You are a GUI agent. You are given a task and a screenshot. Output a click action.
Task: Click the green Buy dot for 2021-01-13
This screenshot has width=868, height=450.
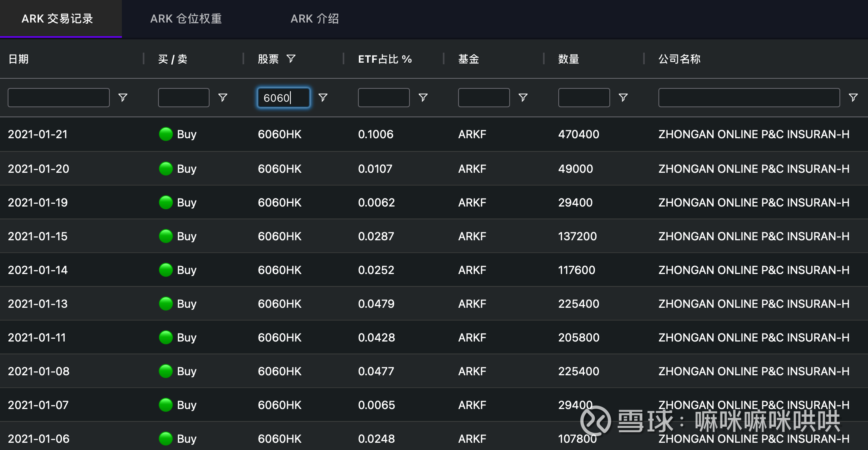click(166, 304)
